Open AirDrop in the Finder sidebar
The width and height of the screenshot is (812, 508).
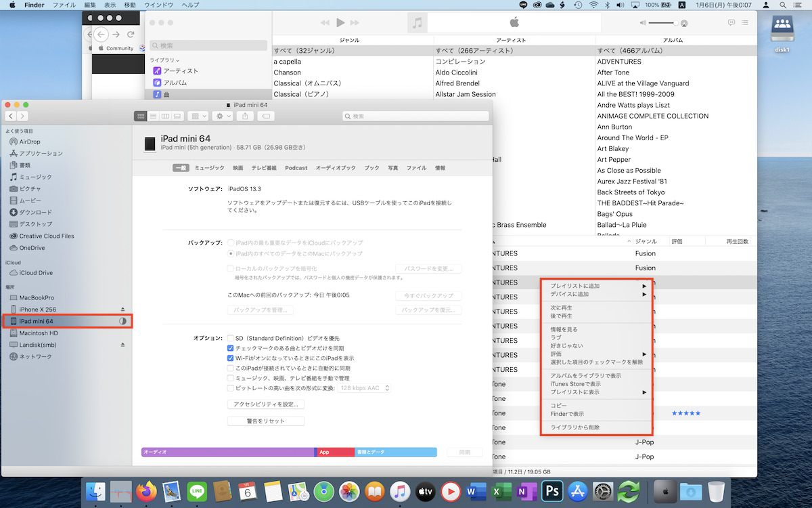click(x=30, y=142)
